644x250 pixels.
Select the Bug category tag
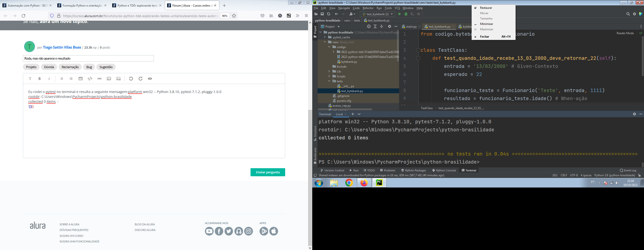89,67
